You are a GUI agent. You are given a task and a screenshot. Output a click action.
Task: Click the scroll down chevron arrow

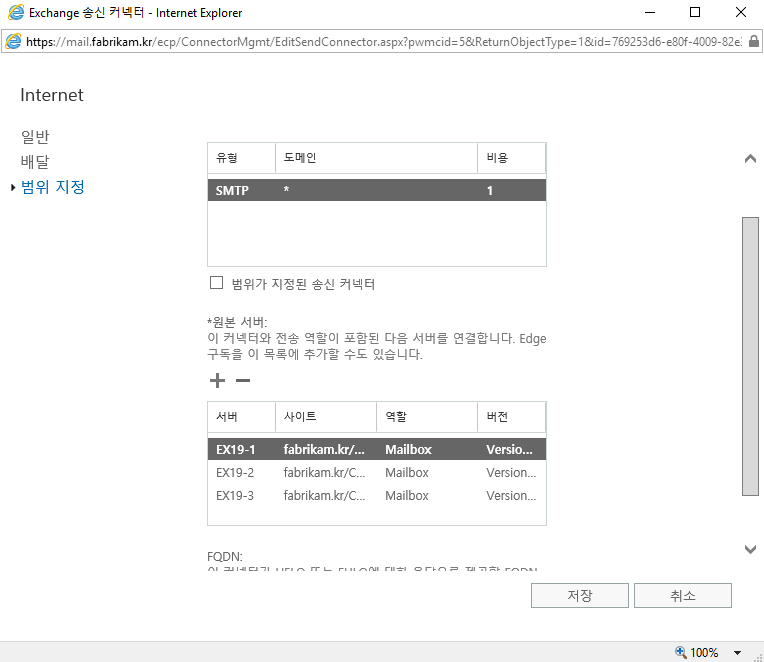coord(750,549)
